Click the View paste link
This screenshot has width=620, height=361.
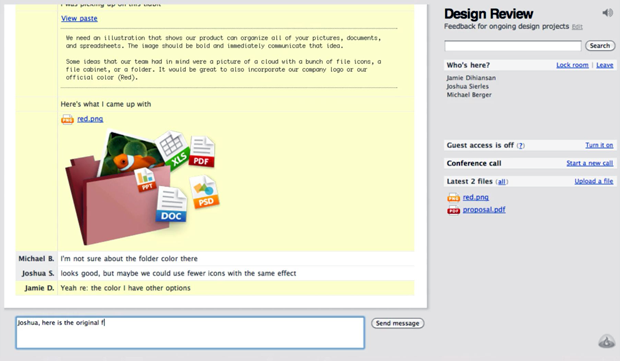click(x=79, y=19)
